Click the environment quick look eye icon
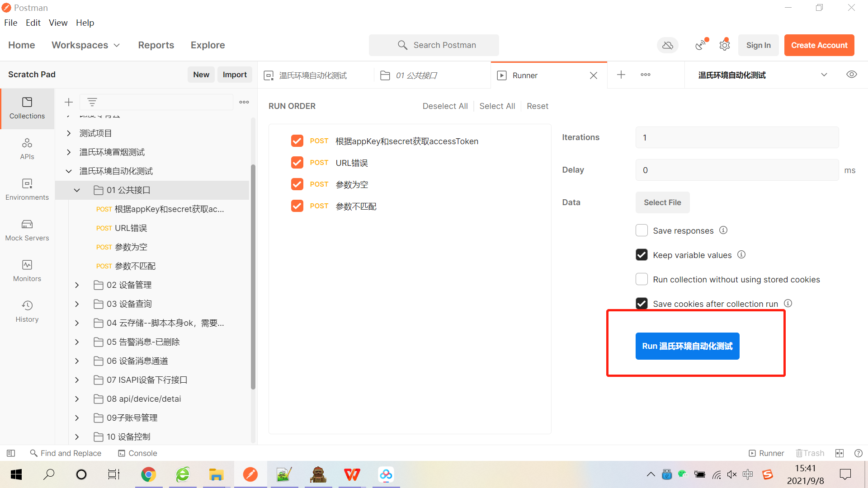The image size is (868, 488). click(851, 75)
